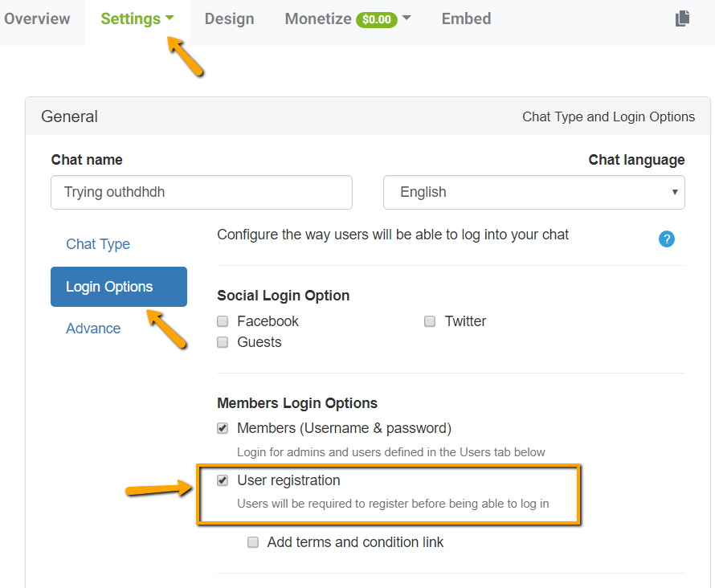Toggle the Guests login checkbox

click(223, 342)
